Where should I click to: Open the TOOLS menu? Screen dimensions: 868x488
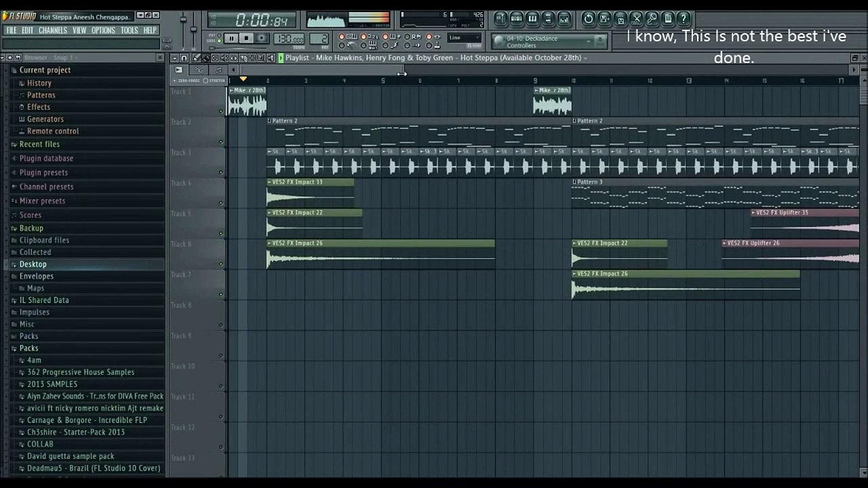130,30
